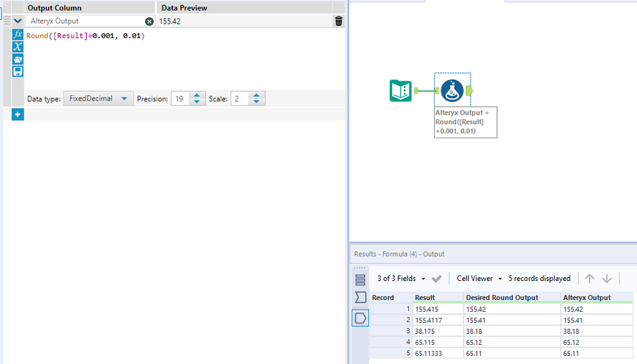This screenshot has width=637, height=364.
Task: Go to next record with down arrow
Action: tap(607, 279)
